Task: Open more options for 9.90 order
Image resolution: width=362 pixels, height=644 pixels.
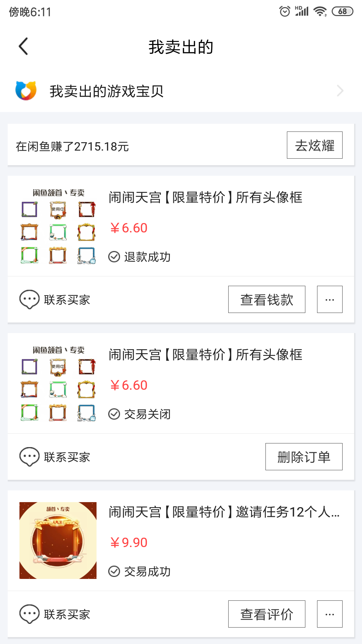Action: (329, 614)
